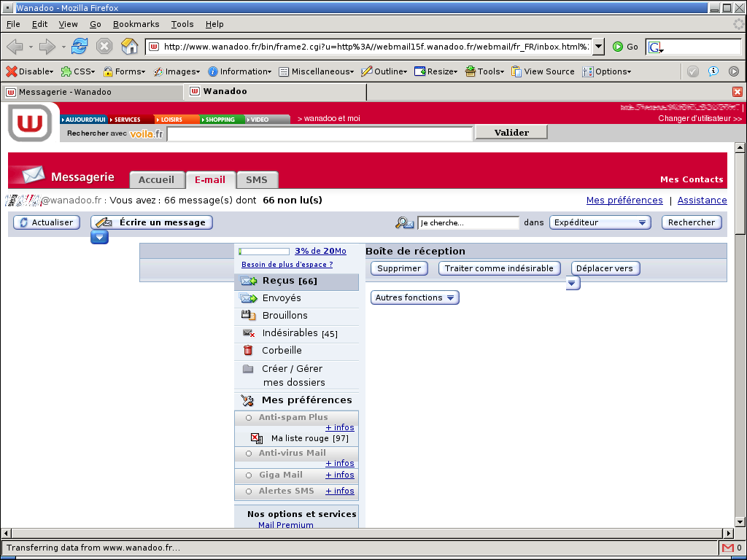Reload the page with the refresh icon
The height and width of the screenshot is (560, 747).
80,46
